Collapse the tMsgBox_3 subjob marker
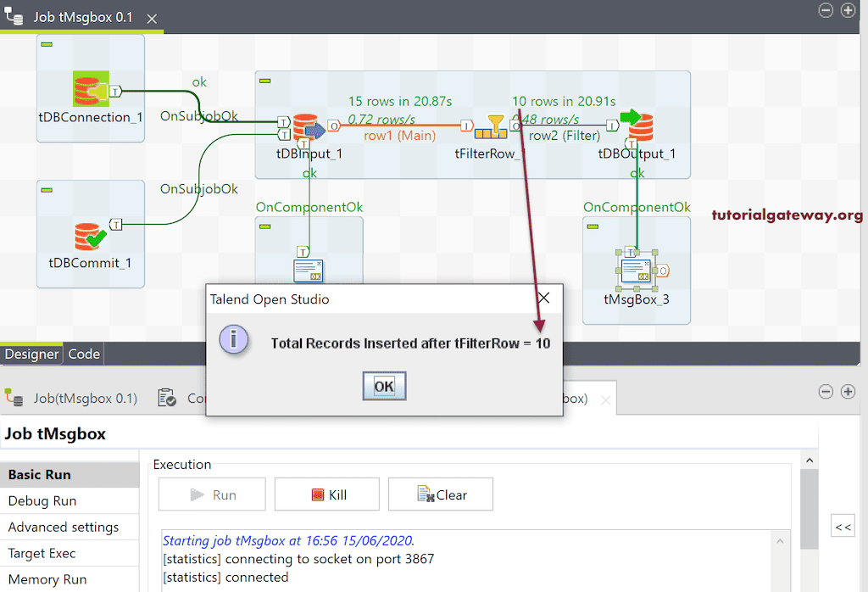This screenshot has height=592, width=868. click(593, 226)
